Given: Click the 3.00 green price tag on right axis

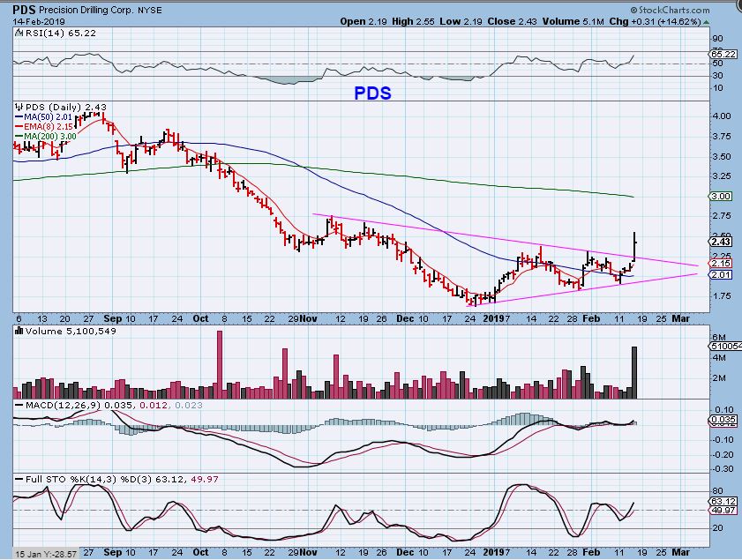Looking at the screenshot, I should (x=721, y=197).
